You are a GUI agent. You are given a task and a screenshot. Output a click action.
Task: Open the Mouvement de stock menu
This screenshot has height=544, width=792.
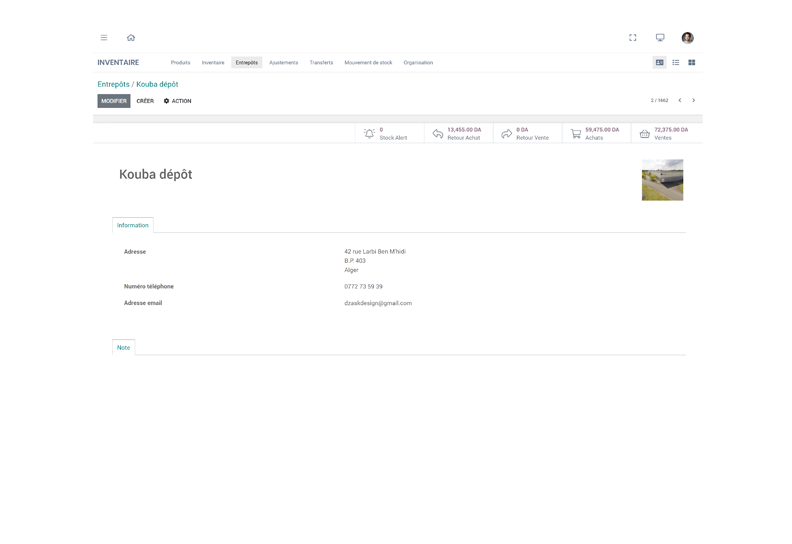point(368,63)
